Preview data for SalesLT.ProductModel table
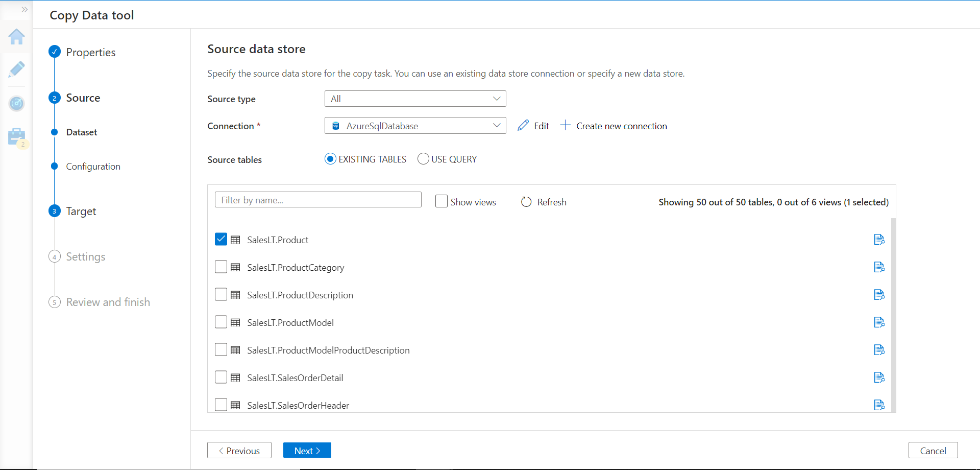Image resolution: width=980 pixels, height=470 pixels. pos(879,322)
